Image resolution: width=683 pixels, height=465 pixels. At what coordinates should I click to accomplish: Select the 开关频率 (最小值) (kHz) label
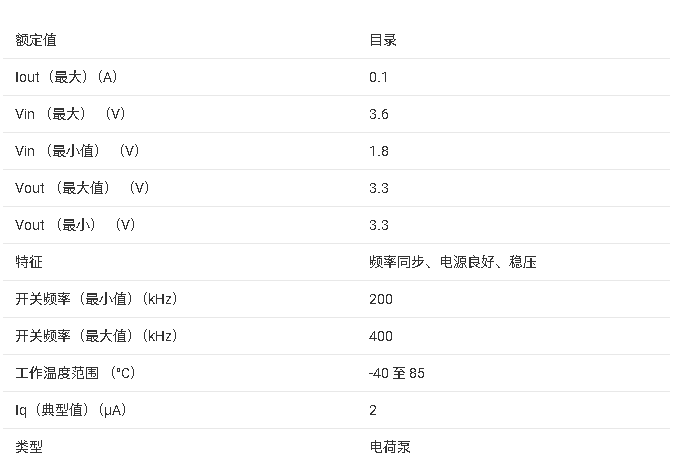[96, 299]
